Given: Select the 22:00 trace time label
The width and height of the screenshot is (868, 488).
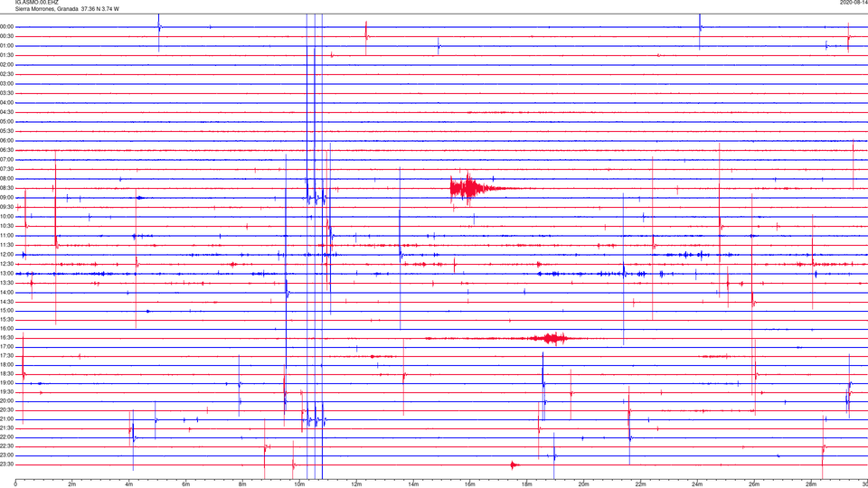Looking at the screenshot, I should pos(7,437).
